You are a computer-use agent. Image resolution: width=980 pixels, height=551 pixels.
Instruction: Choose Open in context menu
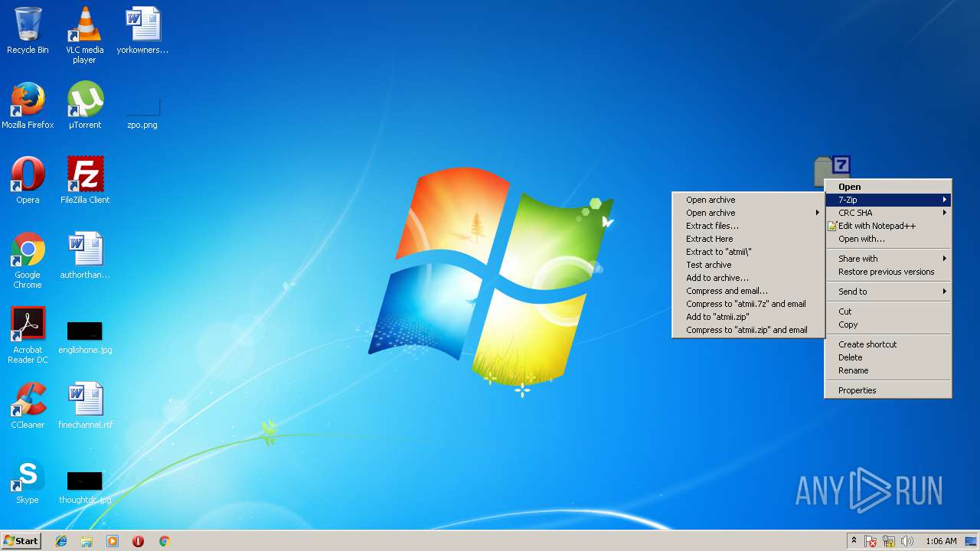888,187
